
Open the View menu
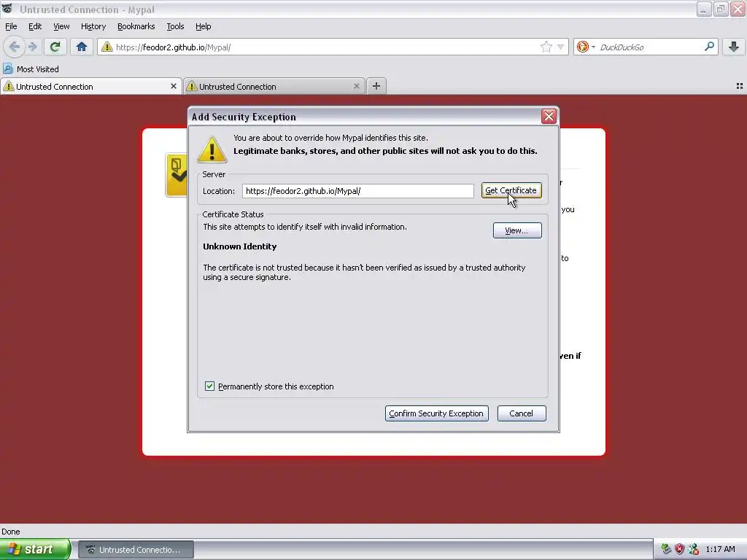click(x=61, y=26)
